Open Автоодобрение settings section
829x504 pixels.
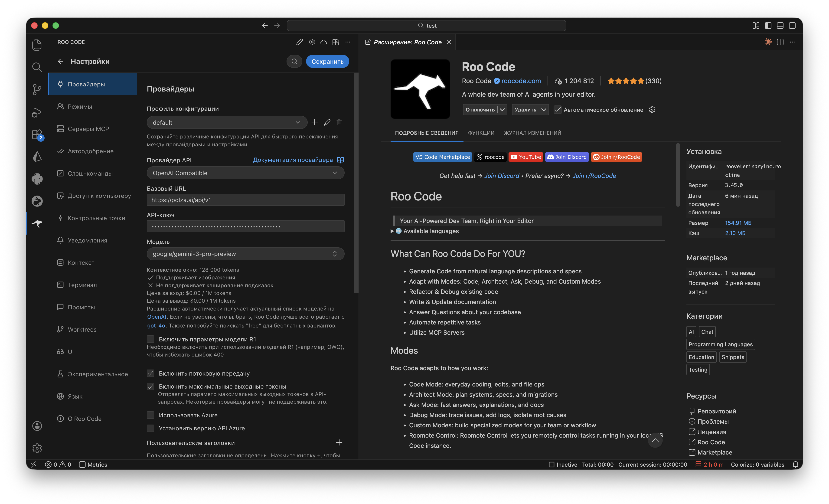pyautogui.click(x=92, y=151)
